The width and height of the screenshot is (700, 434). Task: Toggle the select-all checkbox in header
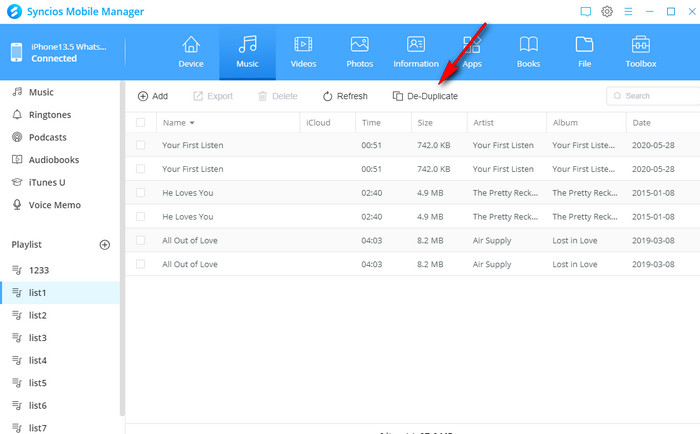tap(140, 122)
